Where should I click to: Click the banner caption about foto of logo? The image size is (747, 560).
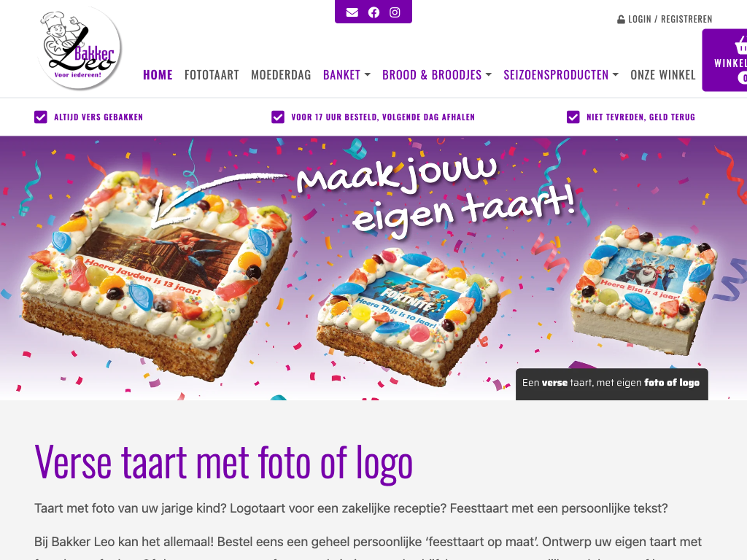click(612, 383)
